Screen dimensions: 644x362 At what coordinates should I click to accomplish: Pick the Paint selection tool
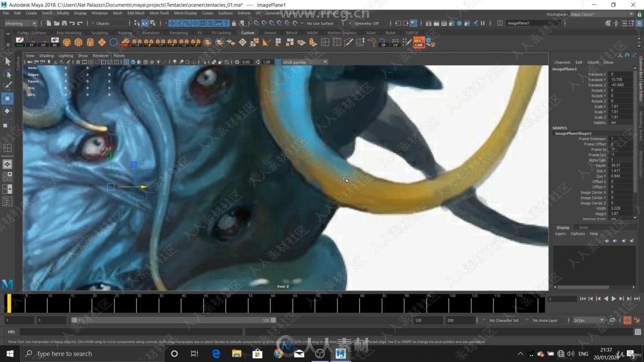8,86
